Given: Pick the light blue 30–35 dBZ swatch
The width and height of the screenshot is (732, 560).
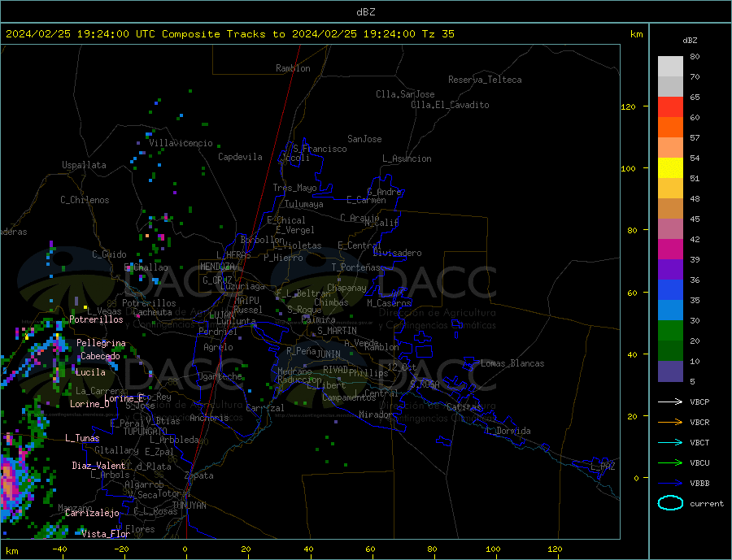Looking at the screenshot, I should (x=670, y=310).
